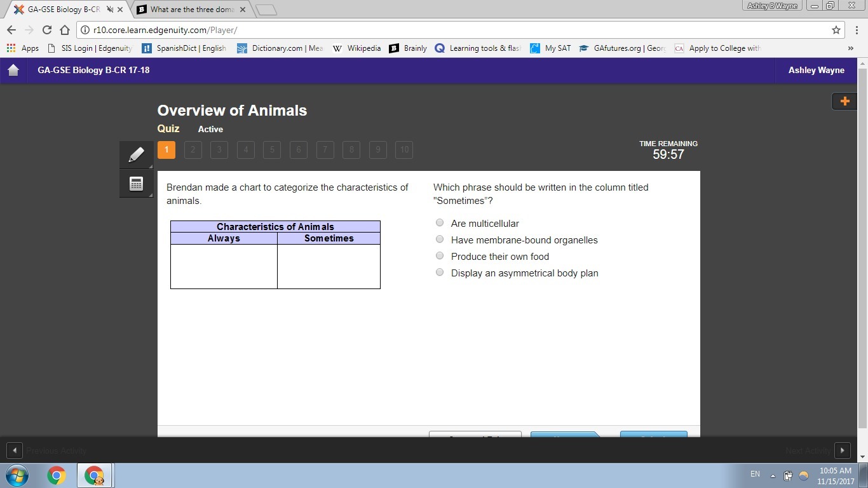Go to quiz question 10
The image size is (868, 488).
click(404, 150)
